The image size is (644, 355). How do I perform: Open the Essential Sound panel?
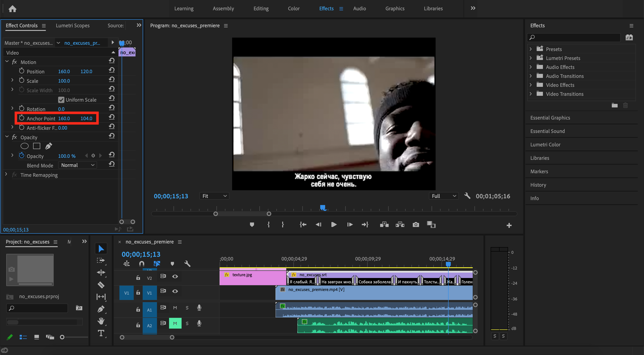(x=547, y=131)
